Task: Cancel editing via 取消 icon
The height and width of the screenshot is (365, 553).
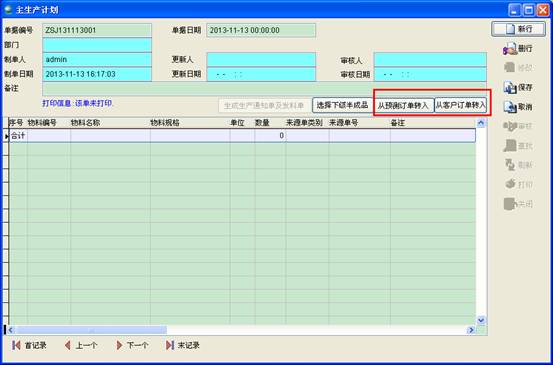Action: click(518, 107)
